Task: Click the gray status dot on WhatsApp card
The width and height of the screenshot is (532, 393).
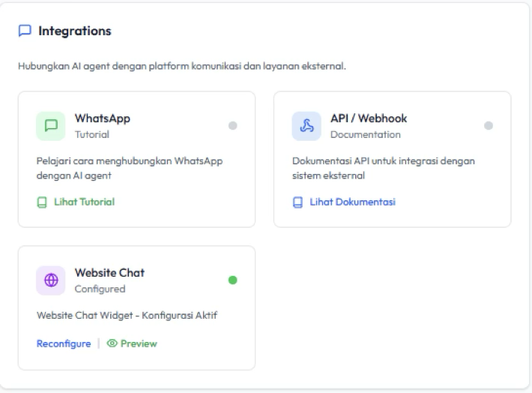Action: click(x=233, y=126)
